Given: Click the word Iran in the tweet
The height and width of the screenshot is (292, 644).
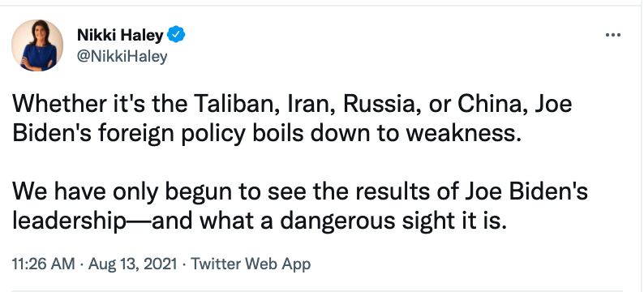Looking at the screenshot, I should click(x=306, y=105).
